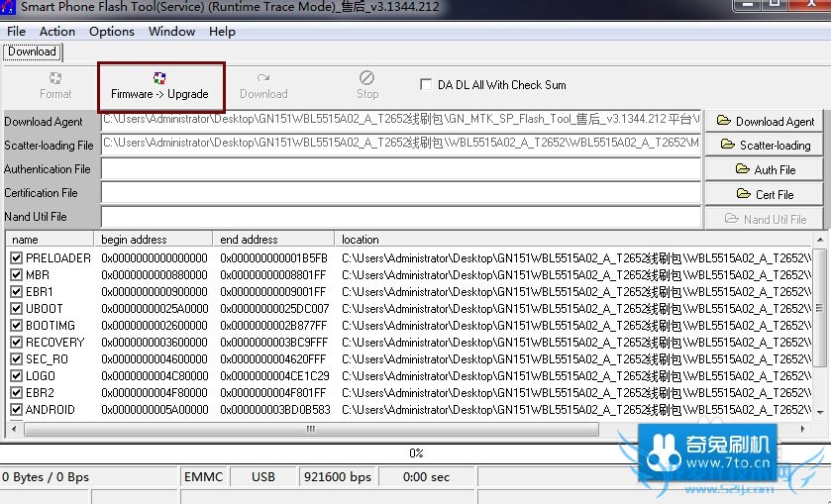Uncheck the EBR1 partition checkbox
This screenshot has width=831, height=504.
17,292
